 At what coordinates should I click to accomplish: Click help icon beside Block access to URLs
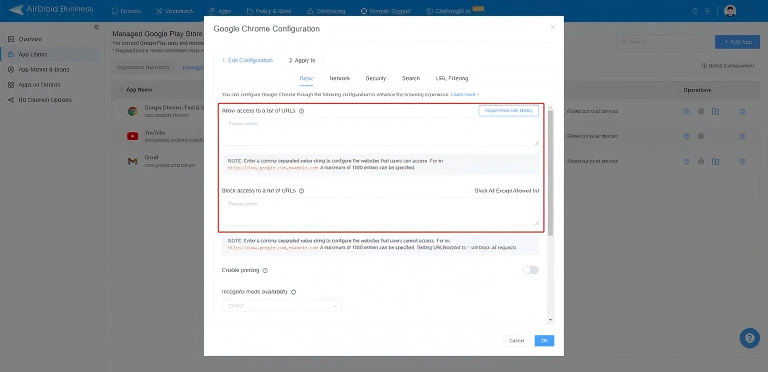click(301, 191)
